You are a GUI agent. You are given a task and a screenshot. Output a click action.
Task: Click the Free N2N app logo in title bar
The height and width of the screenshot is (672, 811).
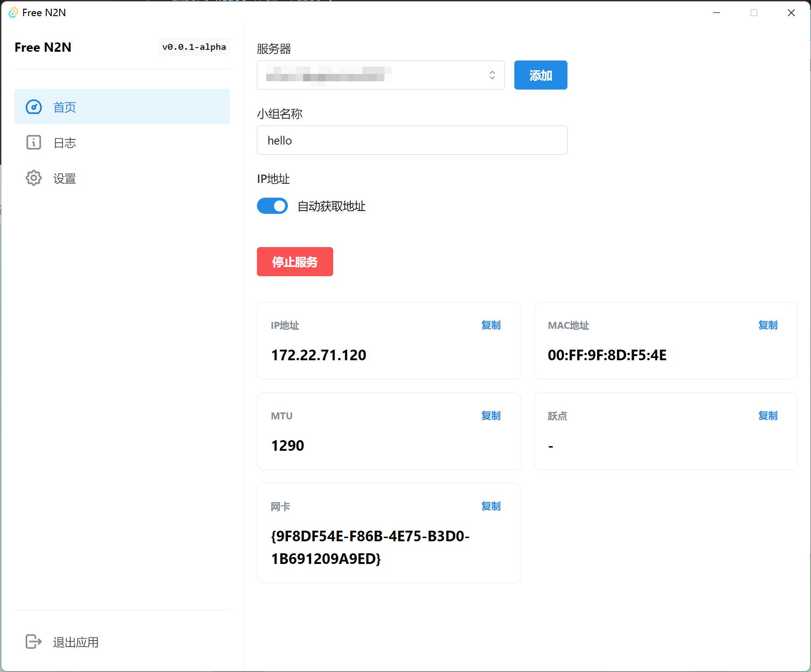[x=13, y=12]
